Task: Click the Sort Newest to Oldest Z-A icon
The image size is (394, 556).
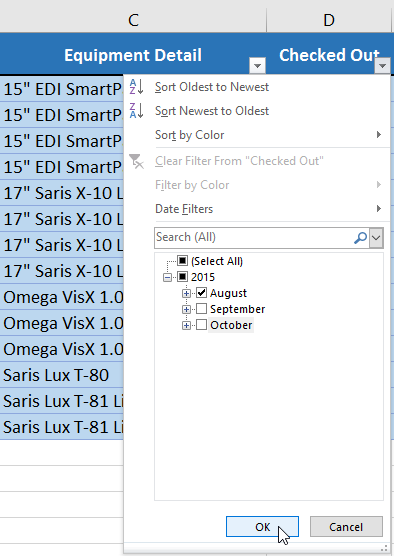Action: (137, 111)
